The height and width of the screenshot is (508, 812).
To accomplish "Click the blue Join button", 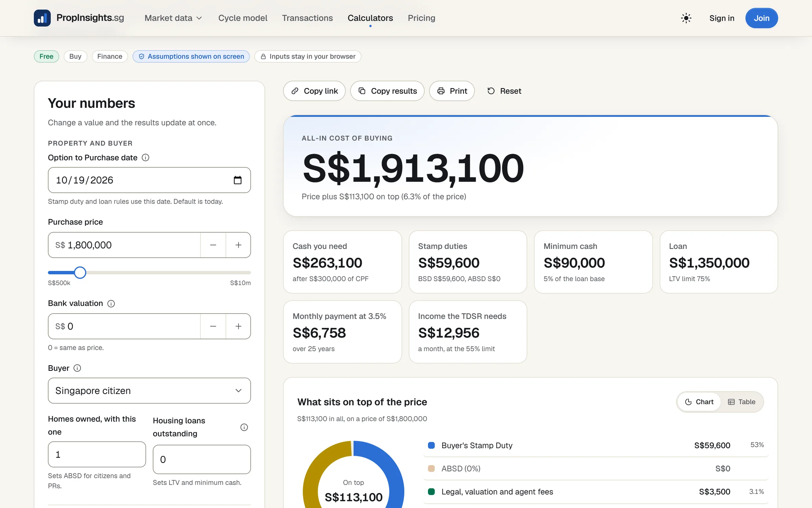I will 761,18.
